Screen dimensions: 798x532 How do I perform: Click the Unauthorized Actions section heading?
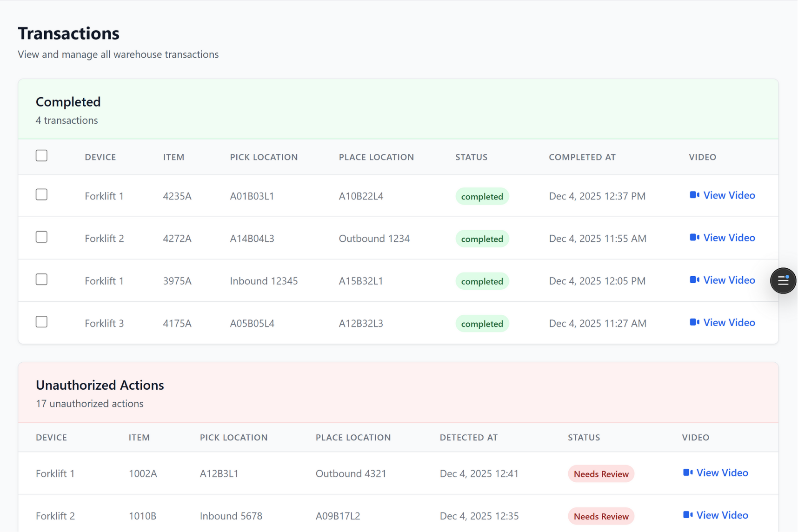[x=100, y=385]
